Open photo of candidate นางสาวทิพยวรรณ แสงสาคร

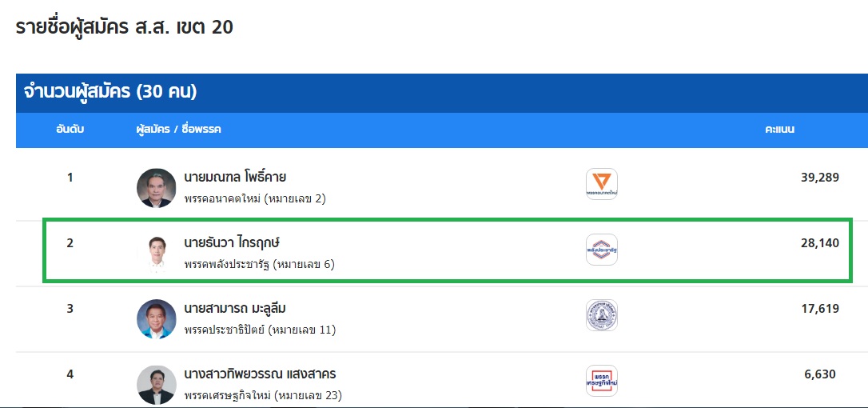click(x=156, y=385)
